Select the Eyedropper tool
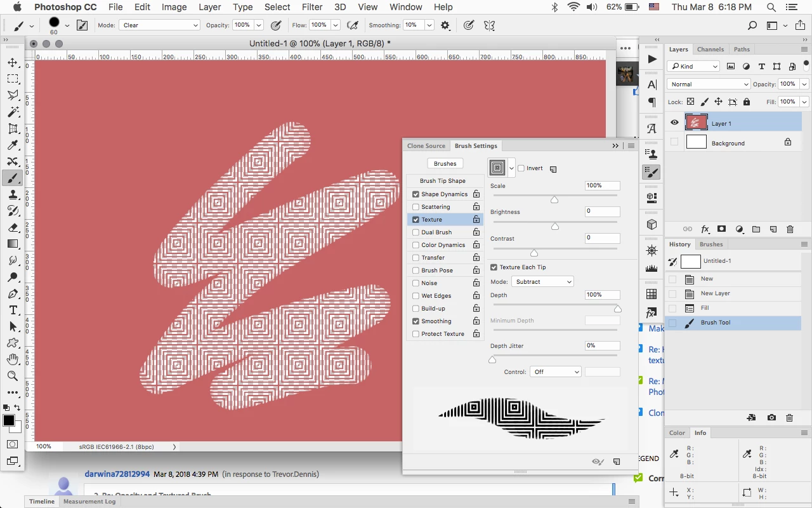 (13, 145)
